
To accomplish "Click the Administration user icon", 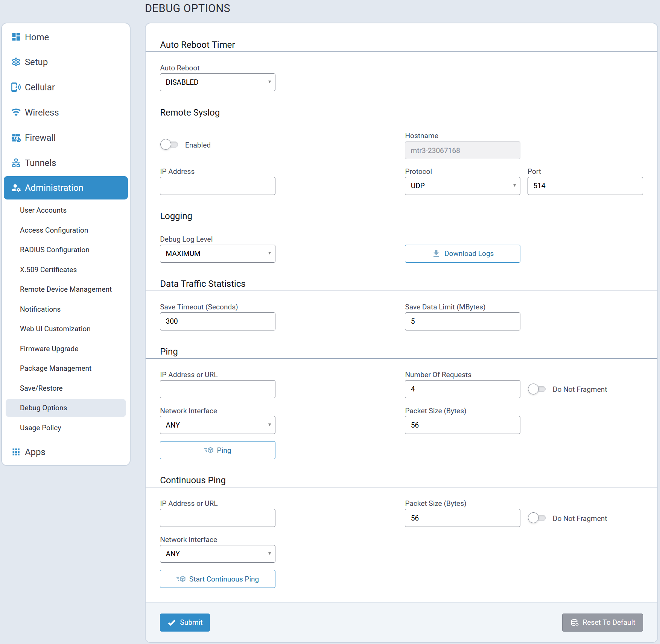I will coord(16,188).
